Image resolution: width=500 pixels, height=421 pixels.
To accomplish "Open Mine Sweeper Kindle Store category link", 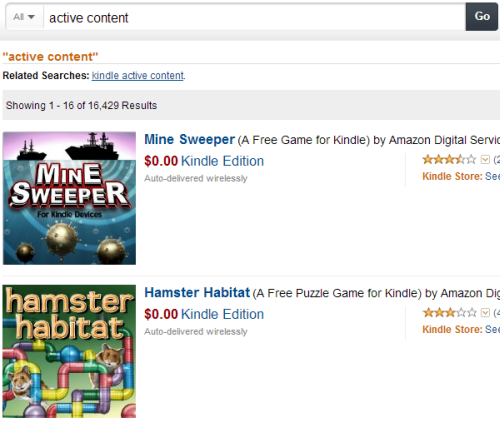I will tap(492, 176).
